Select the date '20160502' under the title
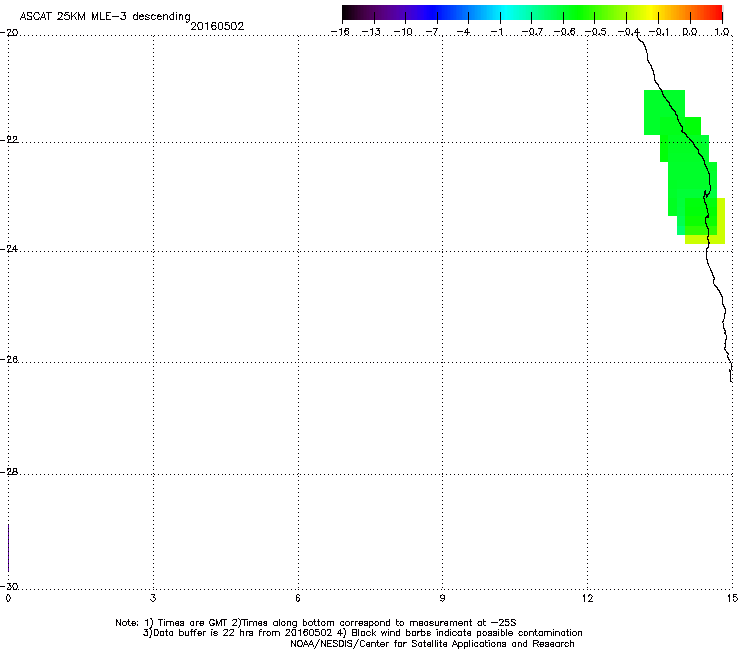Viewport: 740px width, 650px height. coord(217,26)
